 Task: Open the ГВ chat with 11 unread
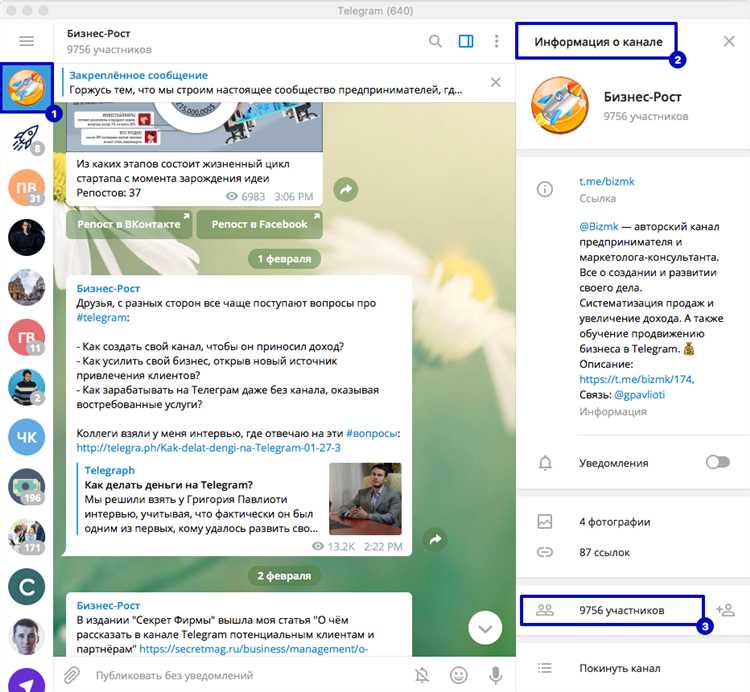tap(26, 337)
